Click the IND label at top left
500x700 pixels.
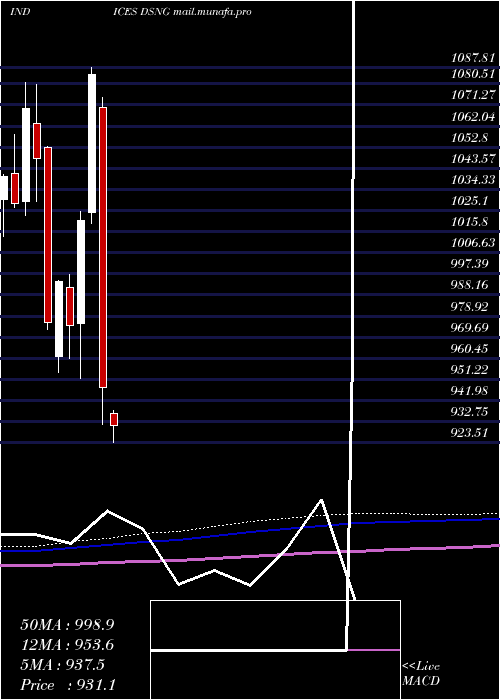pyautogui.click(x=20, y=12)
